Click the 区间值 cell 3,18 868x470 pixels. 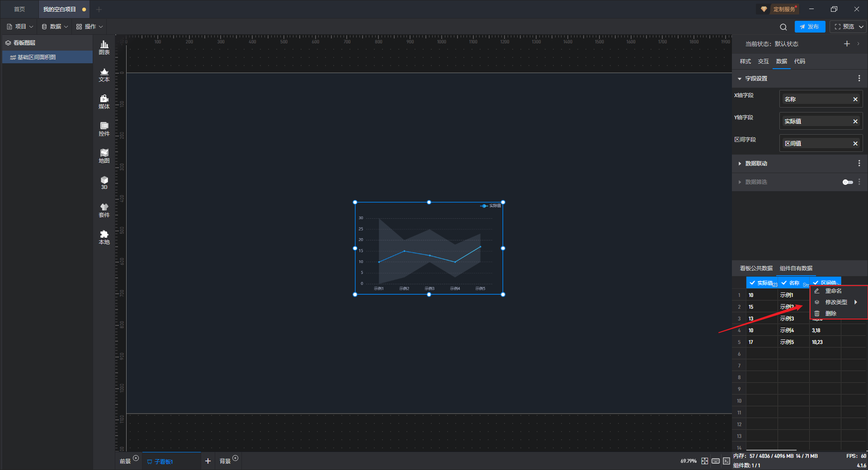[x=825, y=330]
